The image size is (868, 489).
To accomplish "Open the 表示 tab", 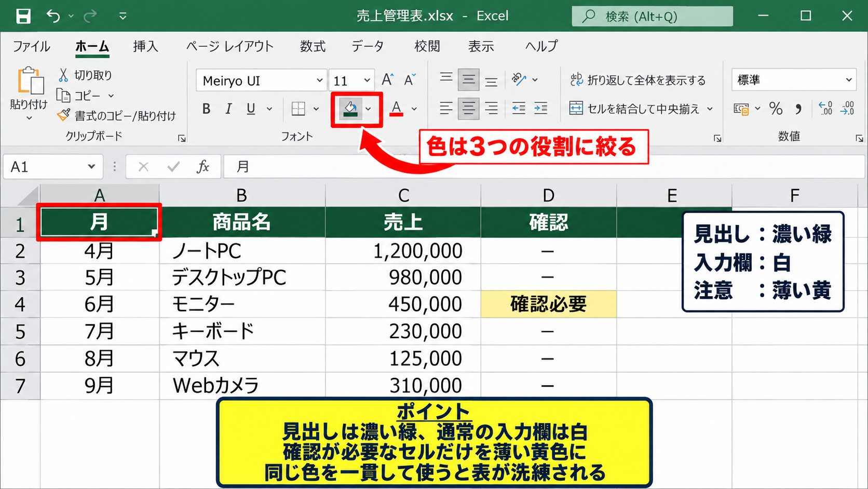I will tap(481, 46).
